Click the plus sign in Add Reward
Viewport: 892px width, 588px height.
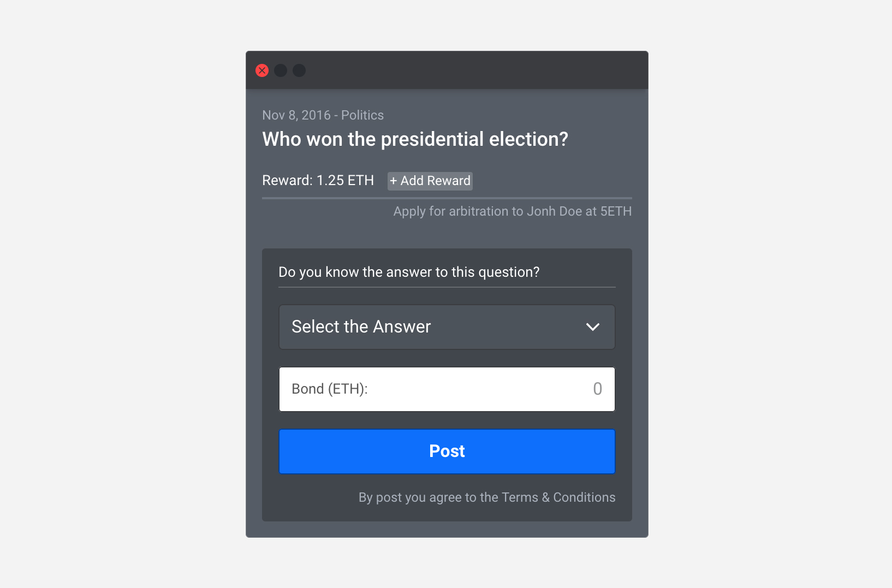393,181
